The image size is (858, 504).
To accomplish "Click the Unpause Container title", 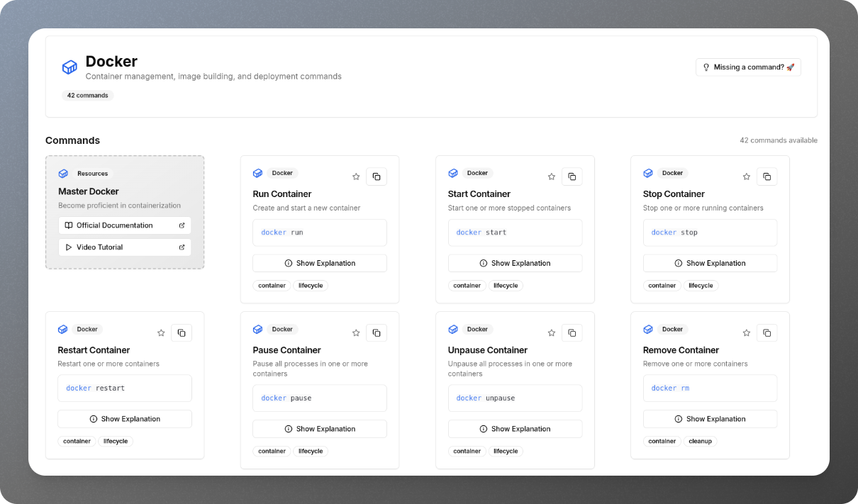I will coord(488,350).
